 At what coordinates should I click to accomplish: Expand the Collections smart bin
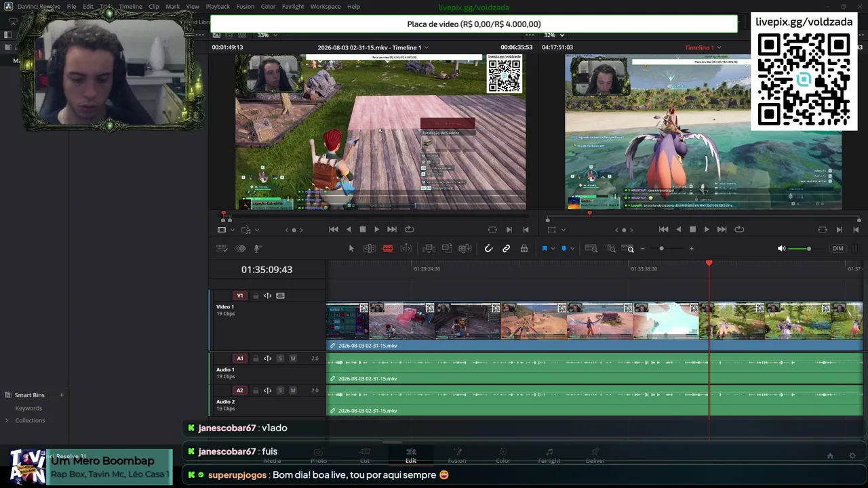point(7,420)
